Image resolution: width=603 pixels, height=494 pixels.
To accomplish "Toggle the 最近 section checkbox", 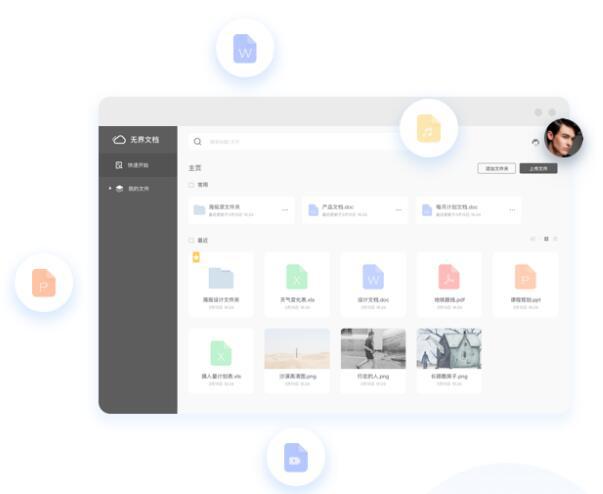I will tap(192, 240).
